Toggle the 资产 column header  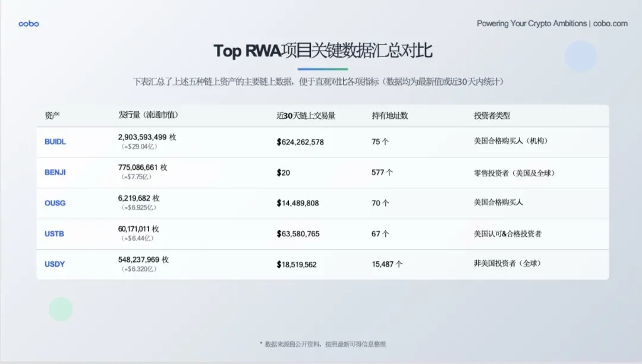point(52,116)
